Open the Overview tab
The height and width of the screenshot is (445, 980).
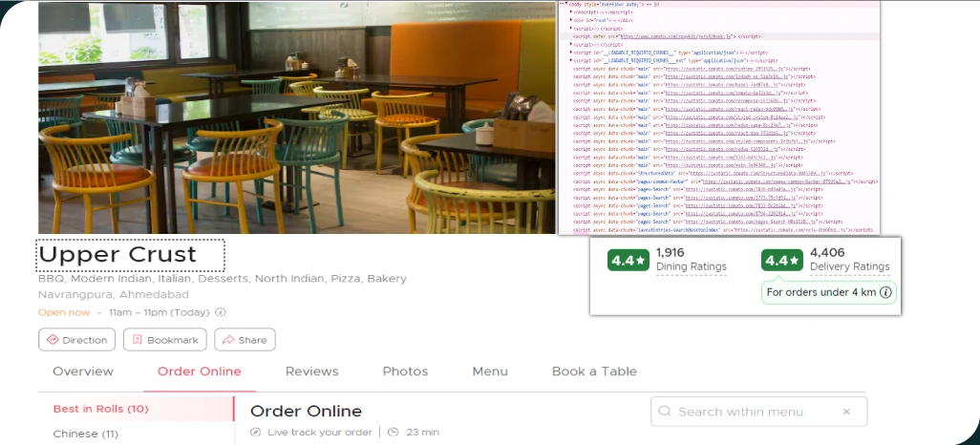point(83,371)
